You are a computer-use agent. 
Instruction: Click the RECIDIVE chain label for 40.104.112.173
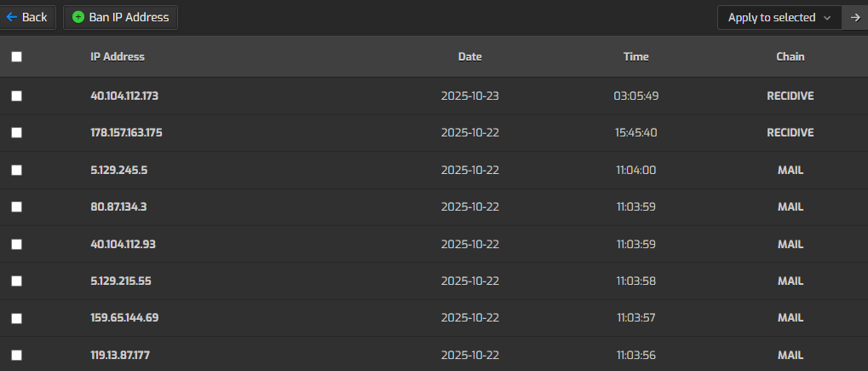click(790, 96)
